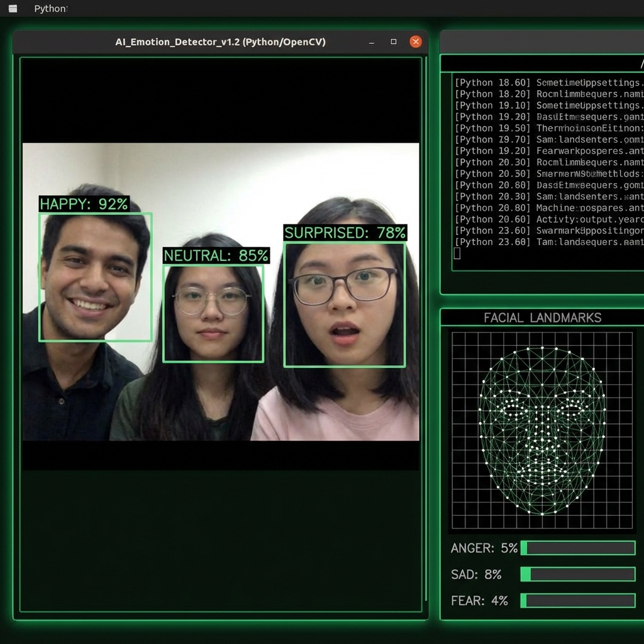Viewport: 644px width, 644px height.
Task: Close the AI_Emotion_Detector window
Action: point(416,42)
